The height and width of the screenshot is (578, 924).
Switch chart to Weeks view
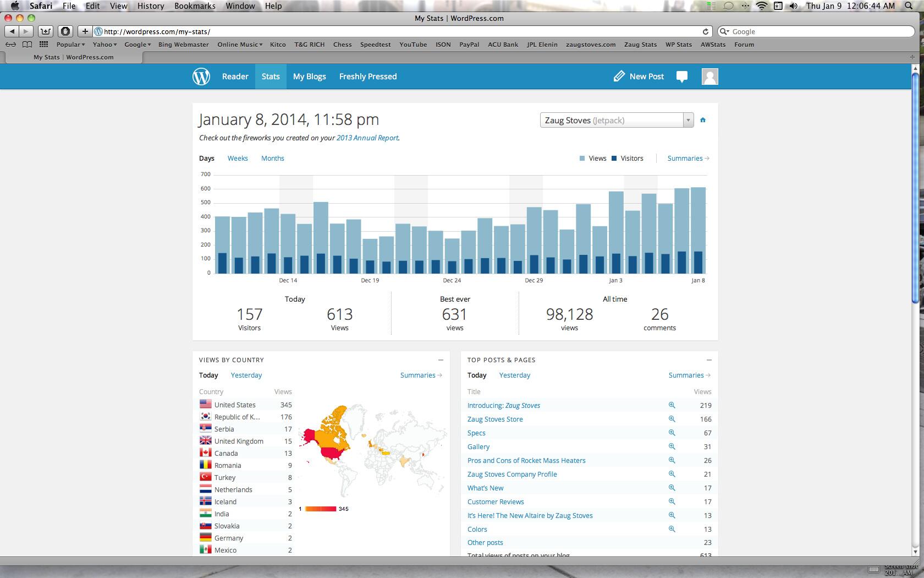pyautogui.click(x=238, y=159)
